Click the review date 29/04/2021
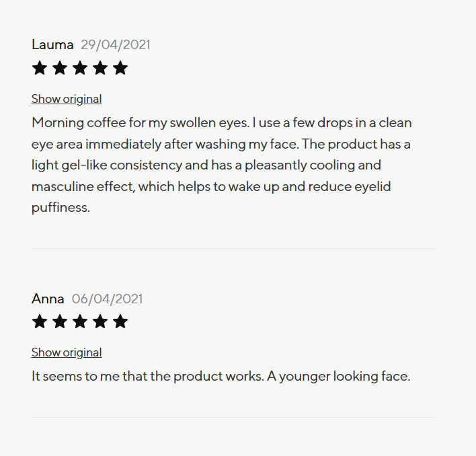 (x=116, y=45)
